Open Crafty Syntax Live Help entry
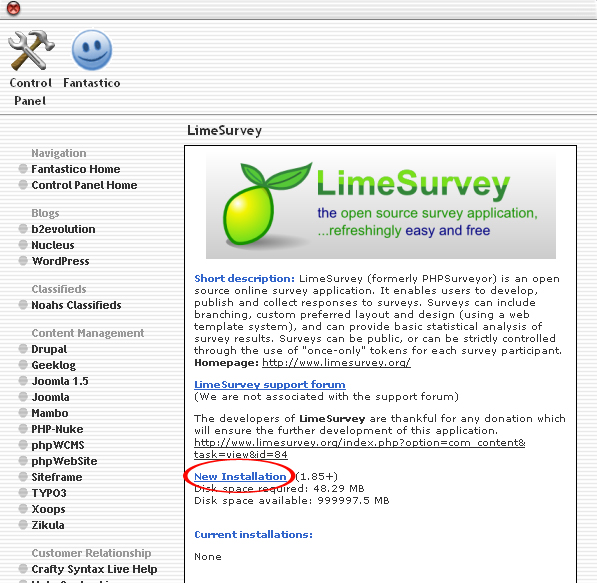Screen dimensions: 597x583 pos(94,569)
